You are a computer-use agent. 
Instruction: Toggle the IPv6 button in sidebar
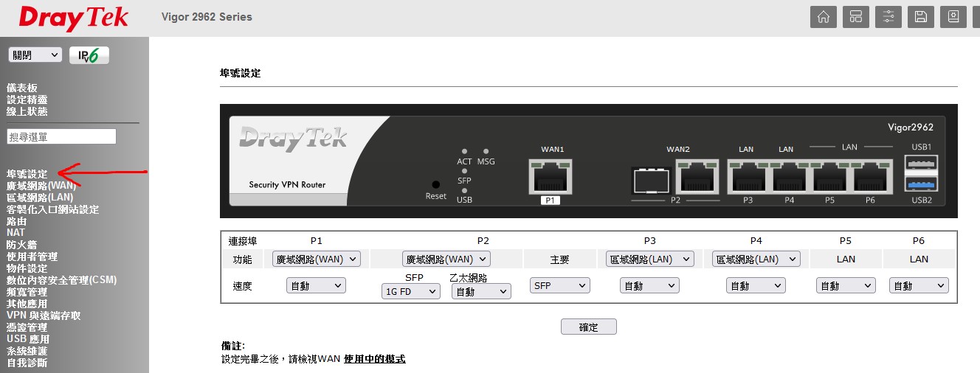tap(89, 55)
